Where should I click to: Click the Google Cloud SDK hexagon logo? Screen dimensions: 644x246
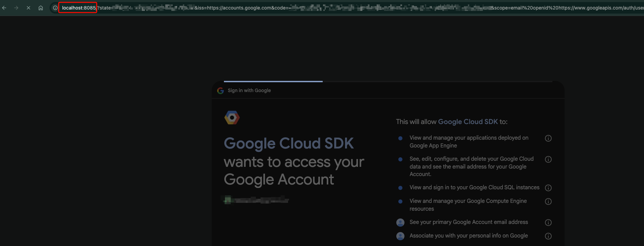point(232,118)
